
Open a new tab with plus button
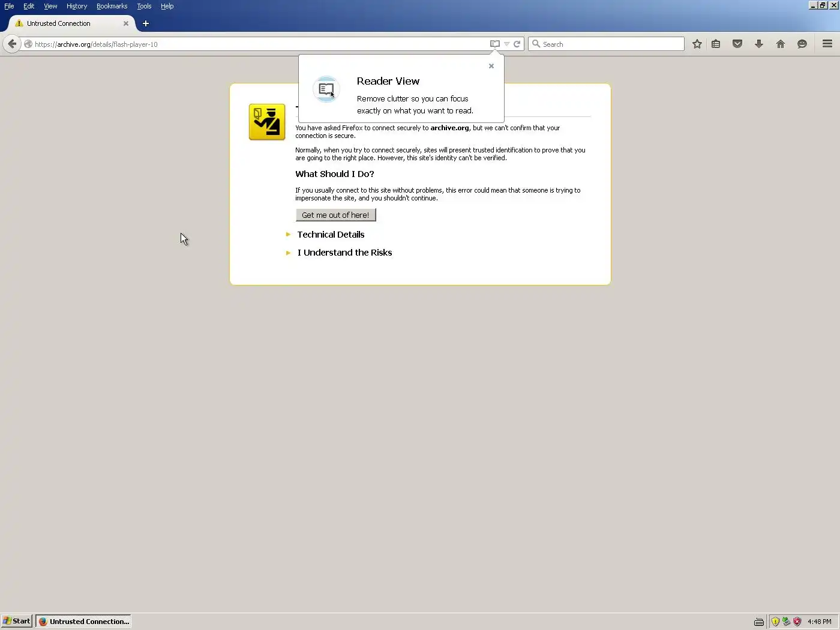[x=145, y=23]
